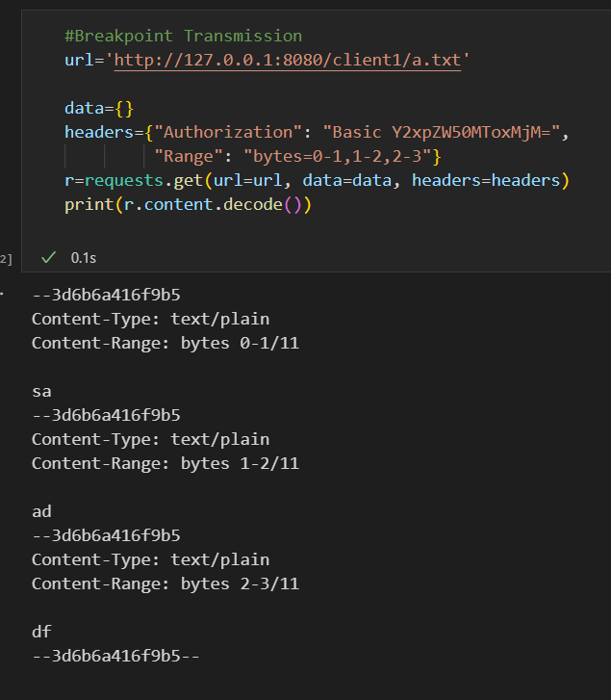This screenshot has width=611, height=700.
Task: Click the Authorization header value 'Basic Y2xpZW50MToxMjM='
Action: (441, 132)
